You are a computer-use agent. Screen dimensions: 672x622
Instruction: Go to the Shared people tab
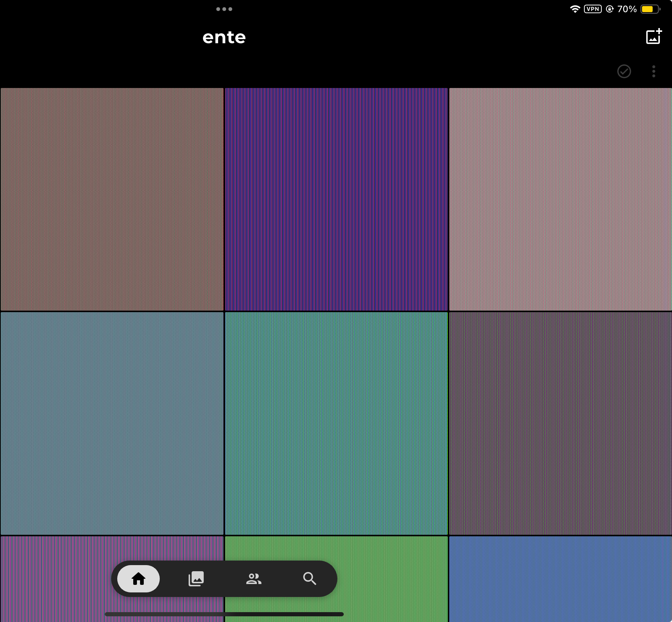(254, 579)
